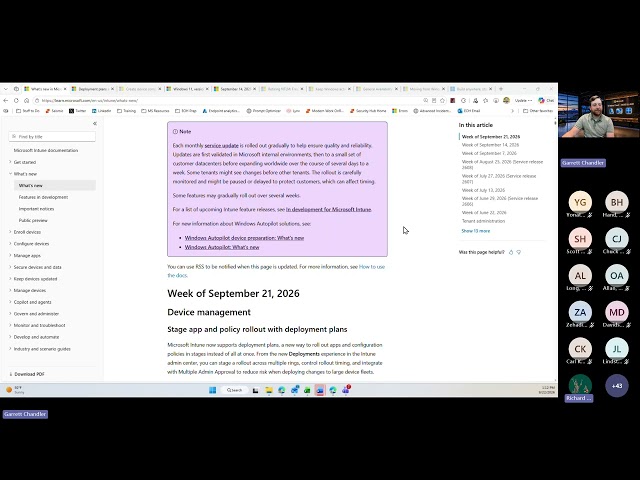The width and height of the screenshot is (640, 480).
Task: Open Copilot Chat in the browser toolbar
Action: pos(546,100)
